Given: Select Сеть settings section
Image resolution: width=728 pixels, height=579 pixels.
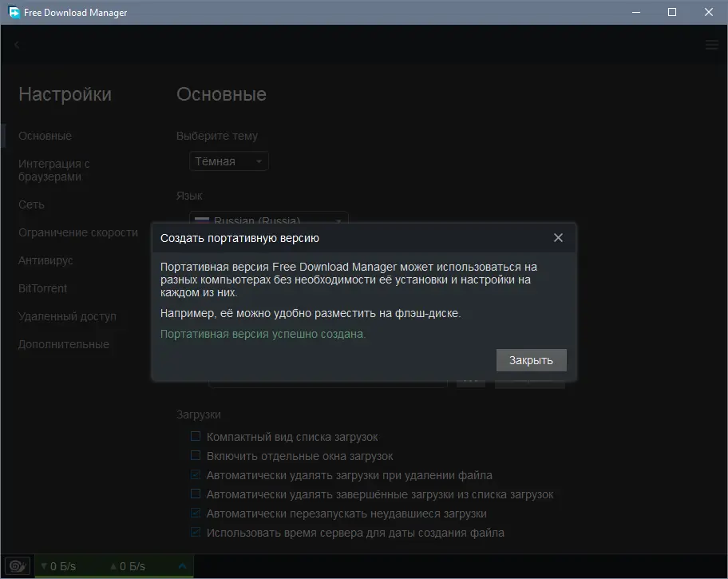Looking at the screenshot, I should click(x=31, y=204).
